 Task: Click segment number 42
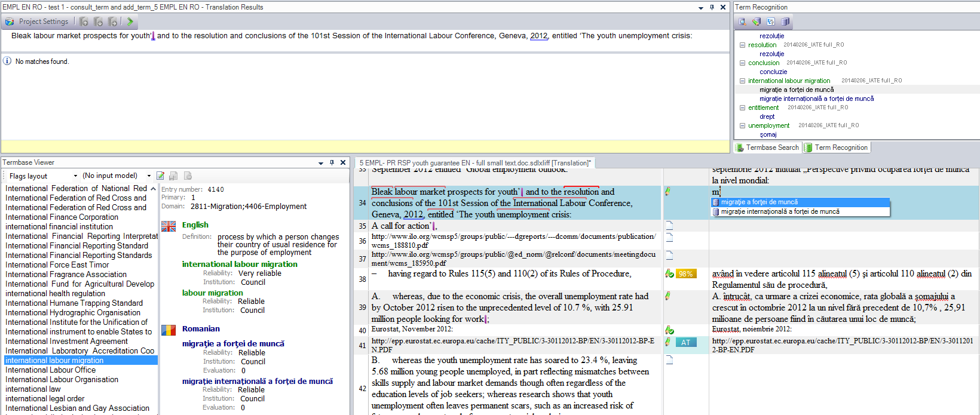[x=362, y=388]
